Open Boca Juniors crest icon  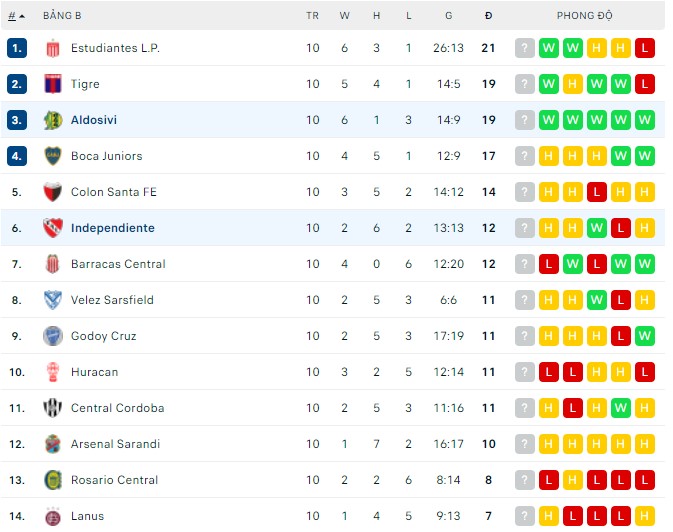(x=53, y=156)
